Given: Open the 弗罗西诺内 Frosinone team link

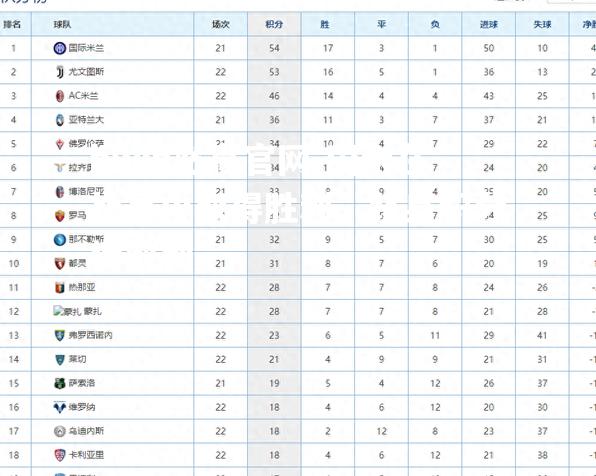Looking at the screenshot, I should tap(90, 335).
